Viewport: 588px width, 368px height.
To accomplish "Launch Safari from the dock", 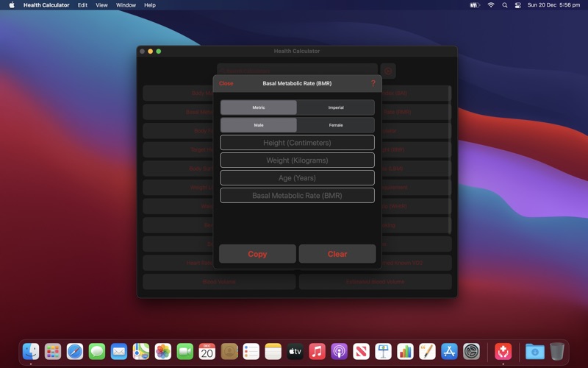I will pos(75,352).
